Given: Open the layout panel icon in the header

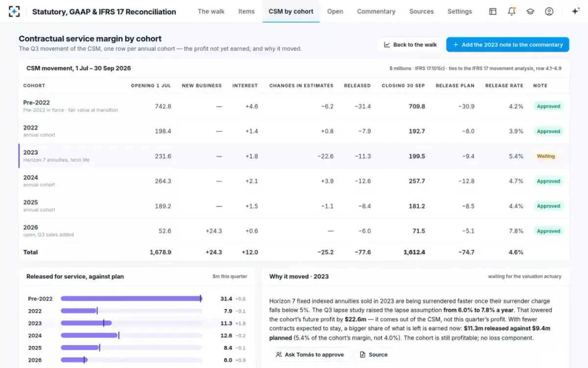Looking at the screenshot, I should pyautogui.click(x=493, y=11).
